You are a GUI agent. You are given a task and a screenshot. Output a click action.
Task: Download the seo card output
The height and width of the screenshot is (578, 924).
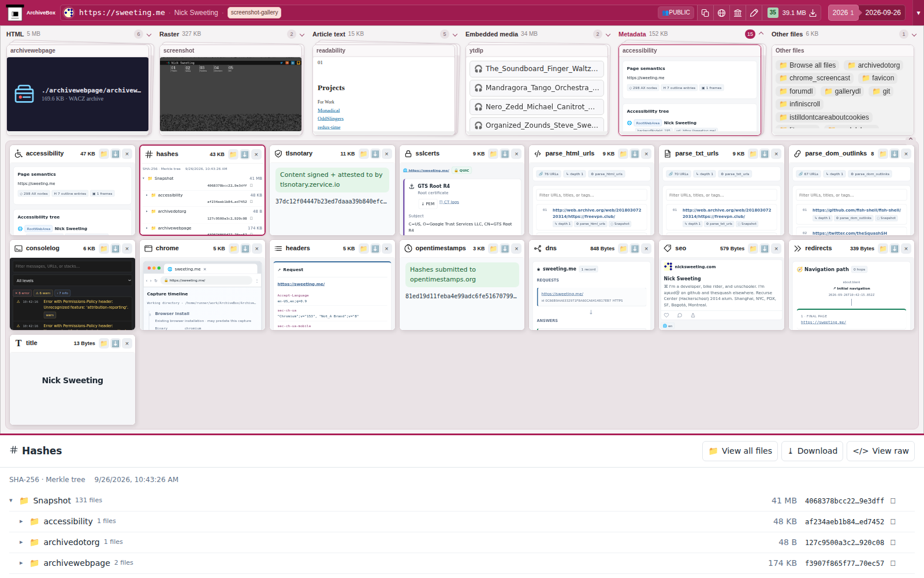[x=765, y=249]
